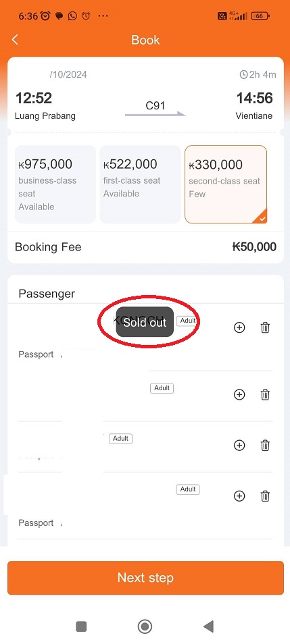Delete third passenger with trash icon
The height and width of the screenshot is (644, 290).
click(265, 446)
